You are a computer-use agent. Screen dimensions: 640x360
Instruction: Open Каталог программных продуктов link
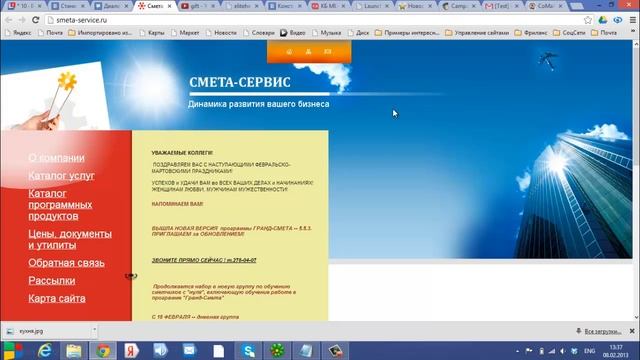(60, 205)
